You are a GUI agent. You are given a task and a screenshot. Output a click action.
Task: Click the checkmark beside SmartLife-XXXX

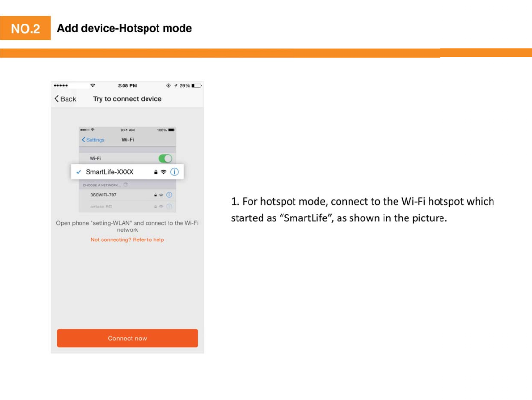point(79,172)
